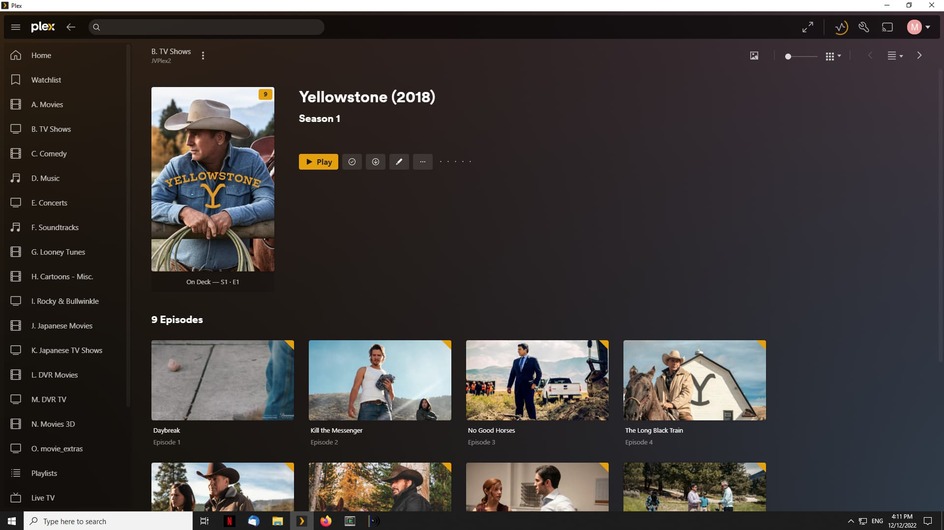Open the Activity icon in top bar
This screenshot has width=944, height=530.
pos(841,27)
